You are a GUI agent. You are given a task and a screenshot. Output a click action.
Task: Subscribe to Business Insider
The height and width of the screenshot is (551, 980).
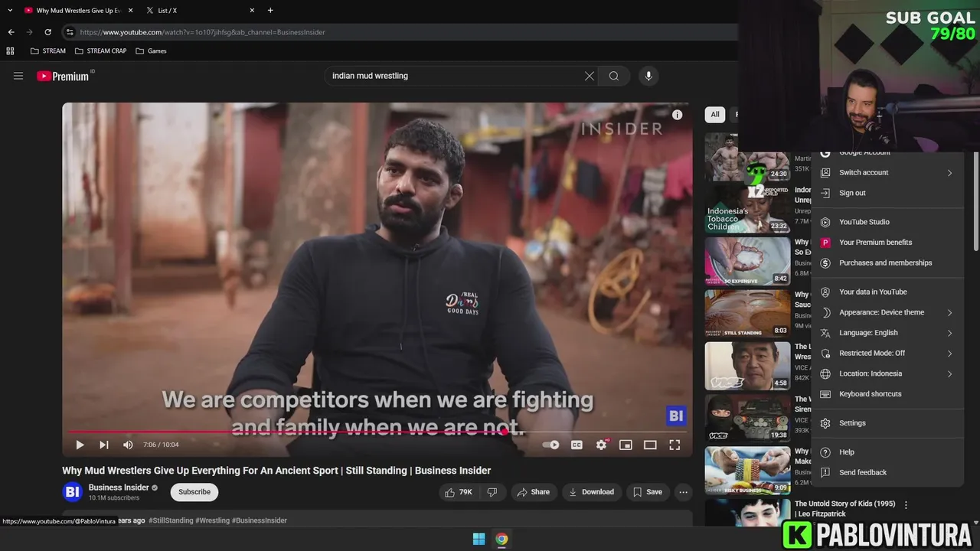[194, 492]
